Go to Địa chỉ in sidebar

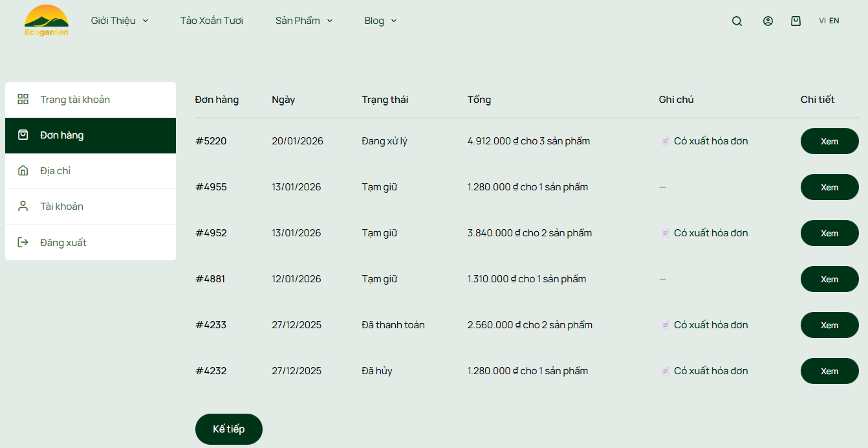55,171
